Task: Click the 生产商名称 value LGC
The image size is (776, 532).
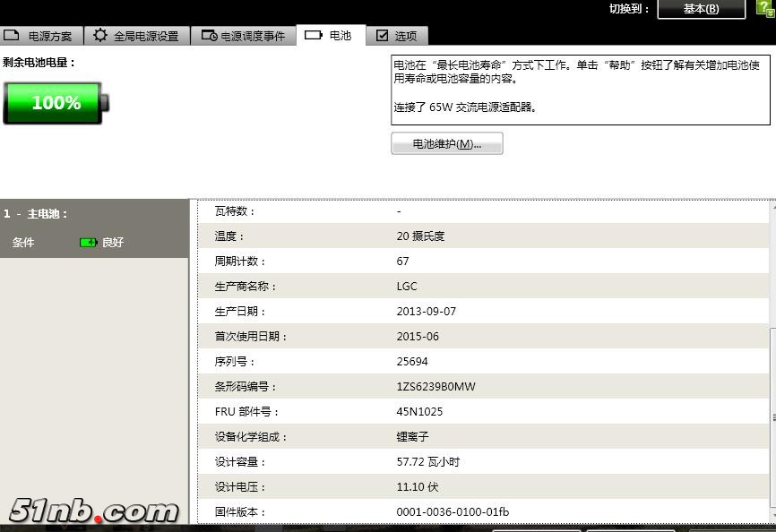Action: click(406, 287)
